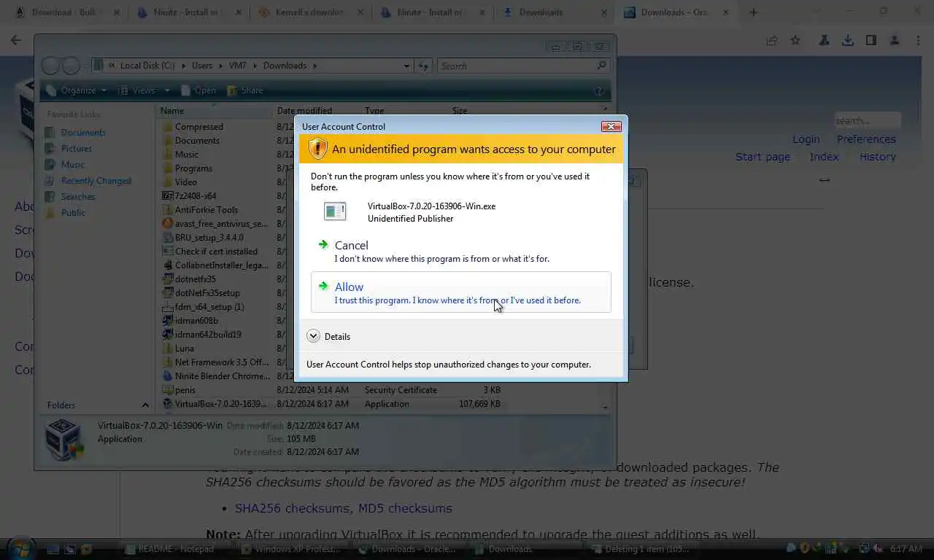The image size is (934, 560).
Task: Click Share in the Explorer toolbar
Action: tap(245, 90)
